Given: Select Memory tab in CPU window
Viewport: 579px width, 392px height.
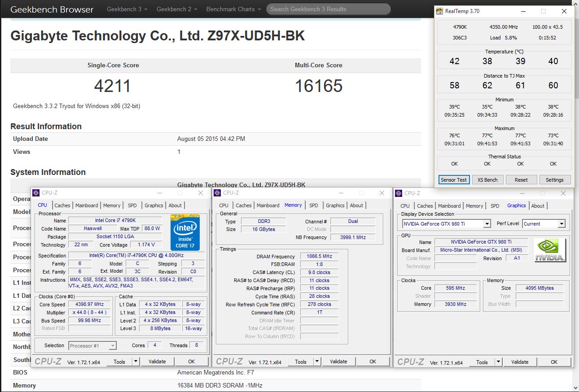Looking at the screenshot, I should (112, 205).
